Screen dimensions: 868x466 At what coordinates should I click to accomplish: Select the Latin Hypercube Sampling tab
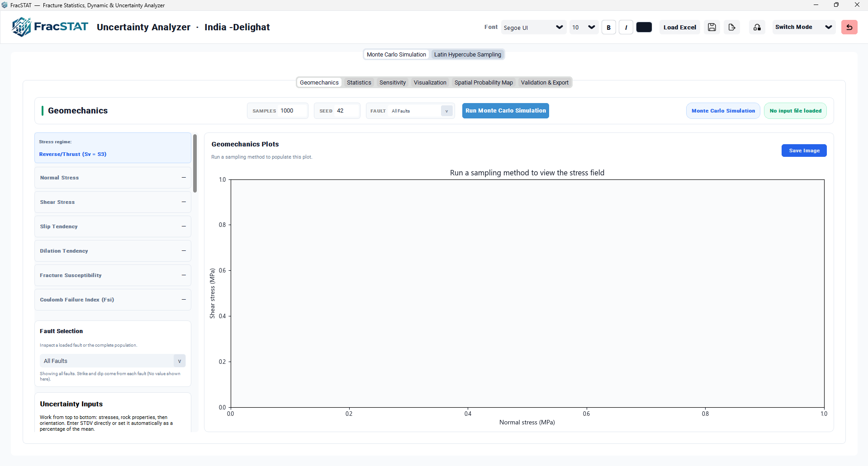pos(468,55)
